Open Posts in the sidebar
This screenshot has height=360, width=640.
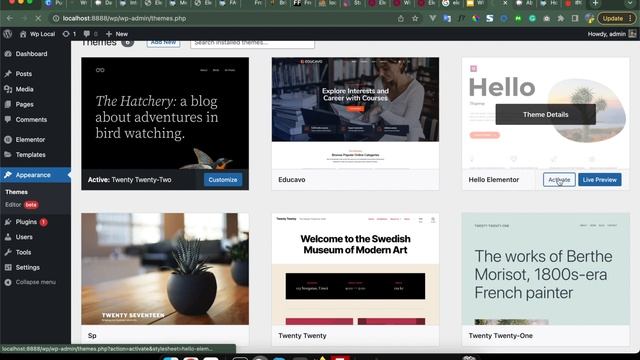24,73
